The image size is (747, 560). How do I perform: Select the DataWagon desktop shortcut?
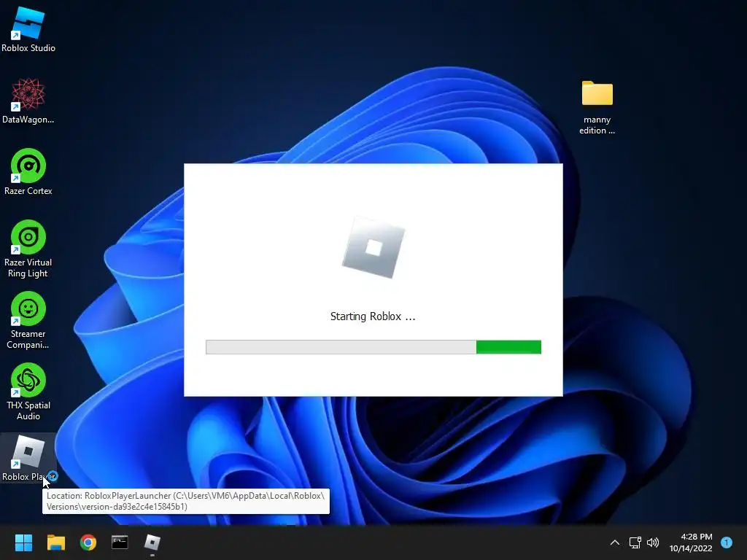(x=28, y=101)
